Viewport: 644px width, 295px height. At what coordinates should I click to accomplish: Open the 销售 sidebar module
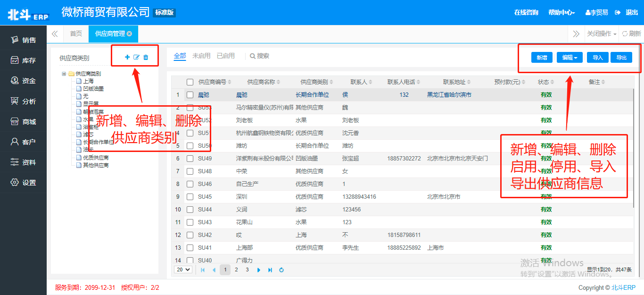pyautogui.click(x=23, y=40)
